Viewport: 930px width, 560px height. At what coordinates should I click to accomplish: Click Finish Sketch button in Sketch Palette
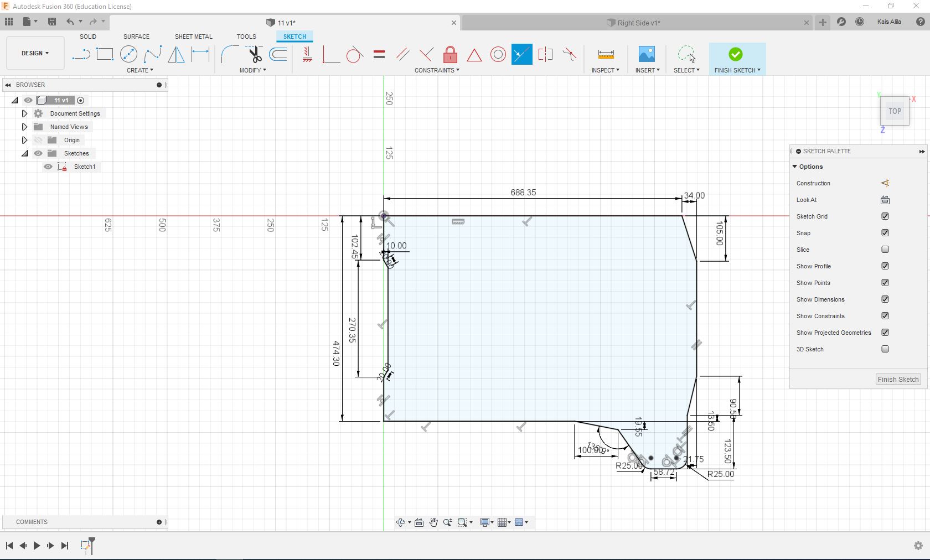point(897,379)
